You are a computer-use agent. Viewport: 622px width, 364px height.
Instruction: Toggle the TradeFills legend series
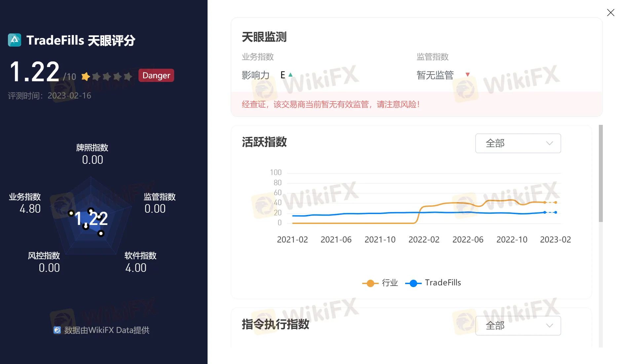pyautogui.click(x=433, y=283)
